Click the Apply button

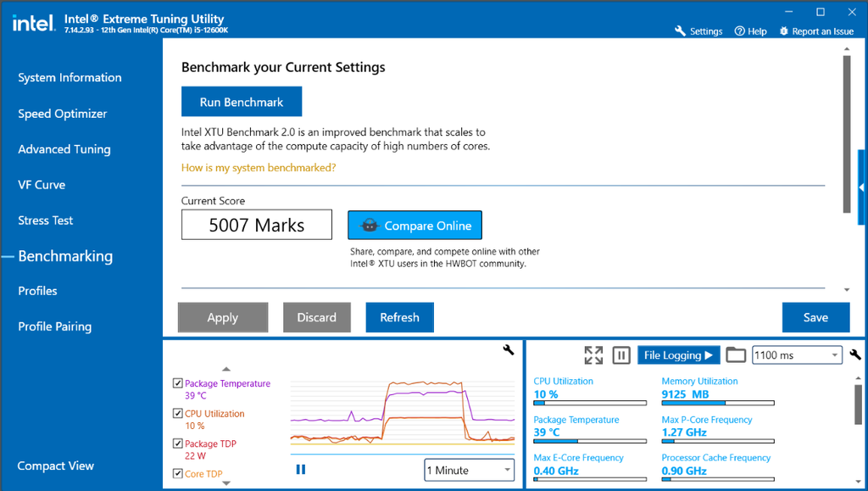[223, 317]
